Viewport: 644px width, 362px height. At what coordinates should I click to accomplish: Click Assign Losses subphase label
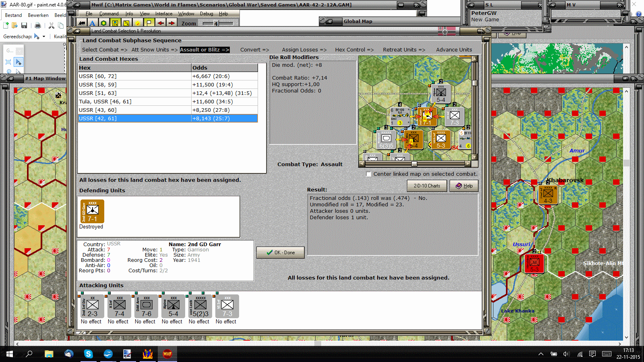pos(304,50)
